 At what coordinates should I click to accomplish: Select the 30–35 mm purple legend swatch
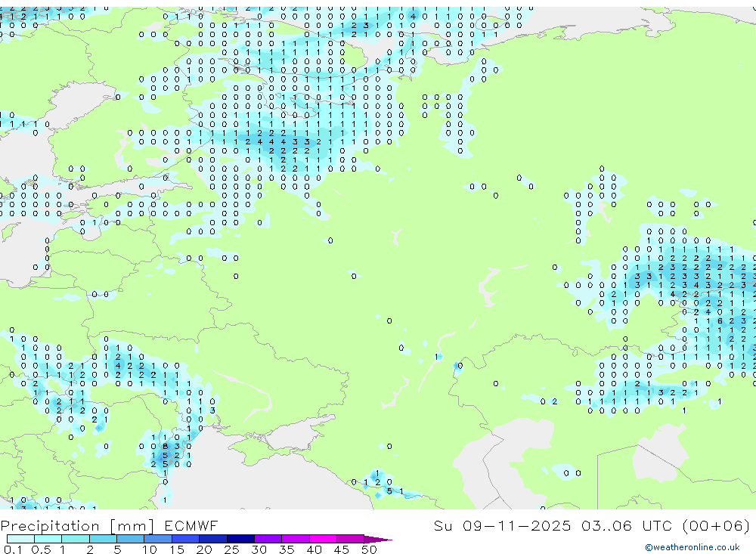268,539
